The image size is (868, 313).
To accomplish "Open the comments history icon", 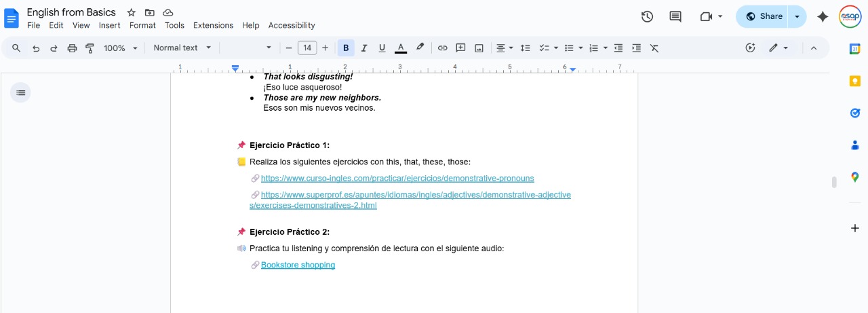I will [x=675, y=16].
